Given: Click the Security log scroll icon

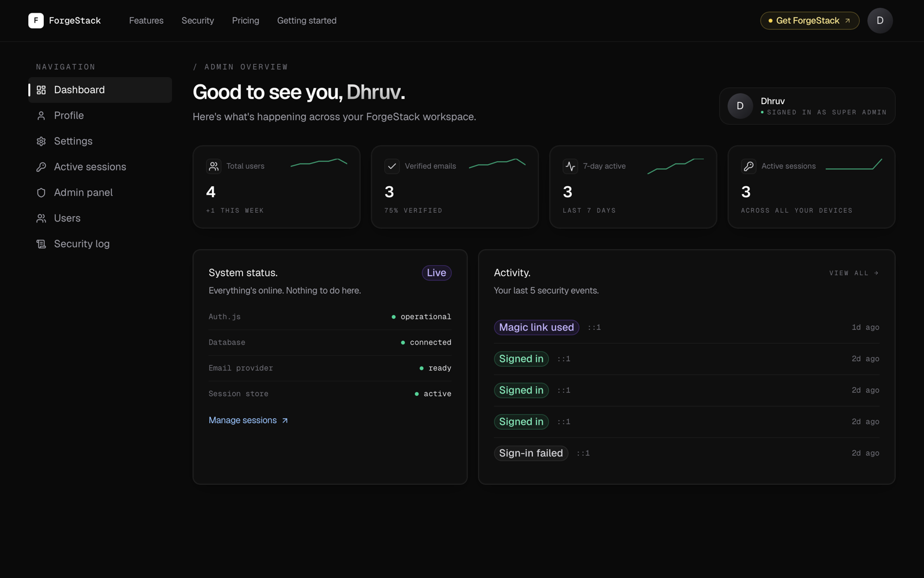Looking at the screenshot, I should click(41, 244).
